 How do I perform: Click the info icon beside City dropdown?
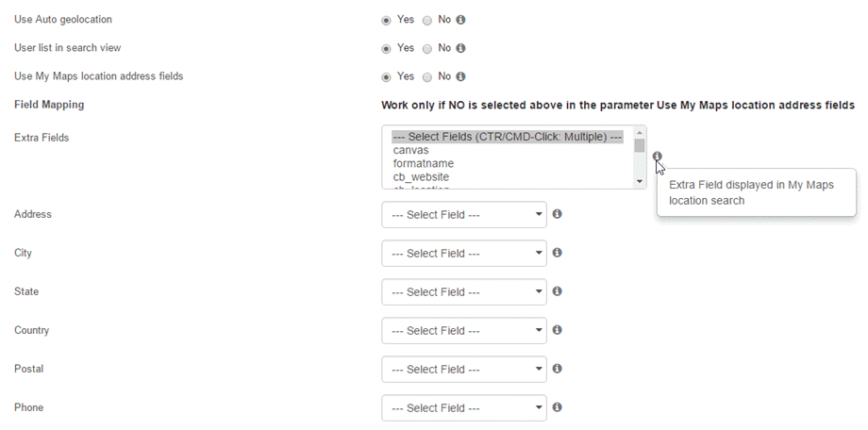[x=558, y=253]
